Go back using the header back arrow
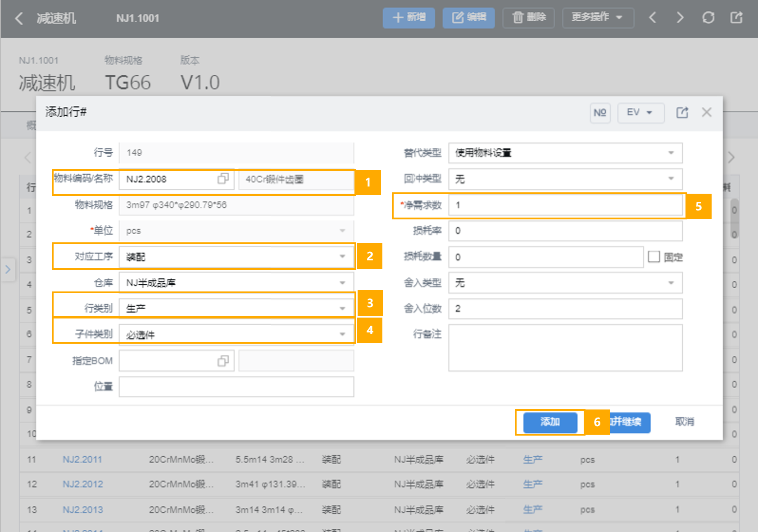This screenshot has width=758, height=532. 19,18
